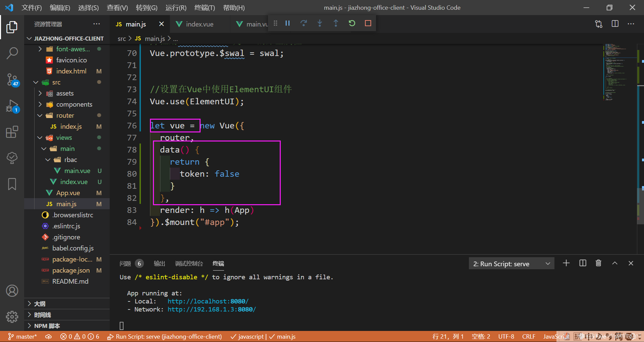Open the Test view flask icon
Screen dimensions: 644x342
(12, 158)
